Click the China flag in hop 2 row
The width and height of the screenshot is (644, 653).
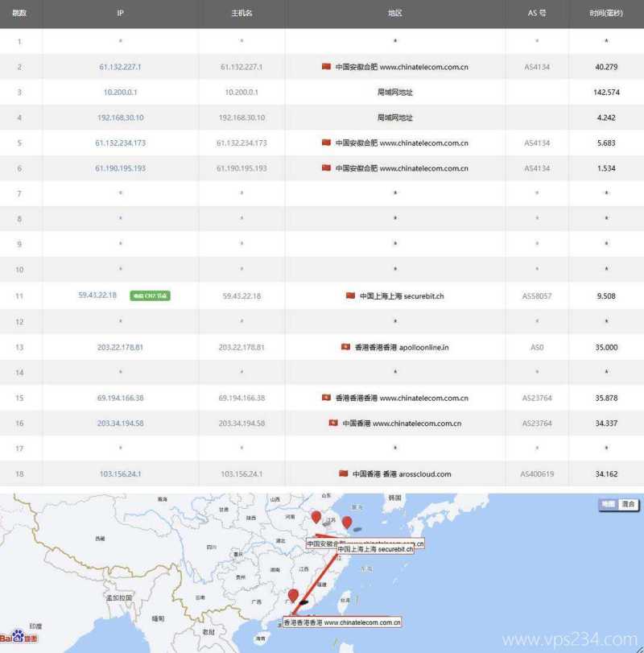point(326,67)
